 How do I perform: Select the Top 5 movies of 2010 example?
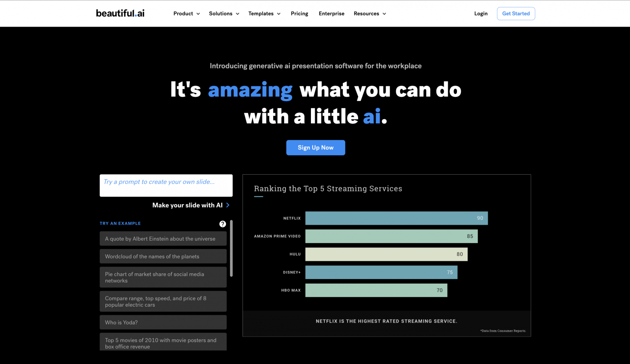click(163, 342)
